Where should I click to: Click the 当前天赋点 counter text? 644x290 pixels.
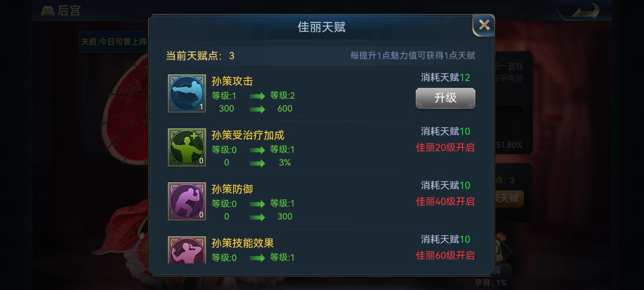click(200, 56)
